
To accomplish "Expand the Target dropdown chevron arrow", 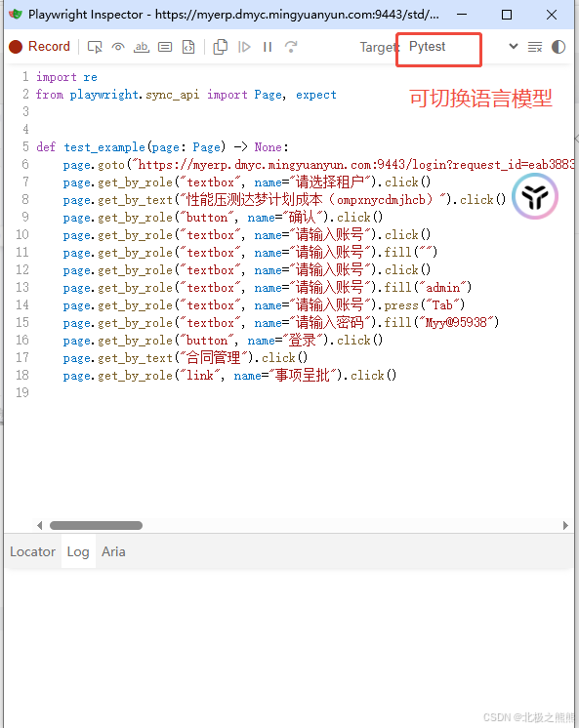I will point(513,47).
